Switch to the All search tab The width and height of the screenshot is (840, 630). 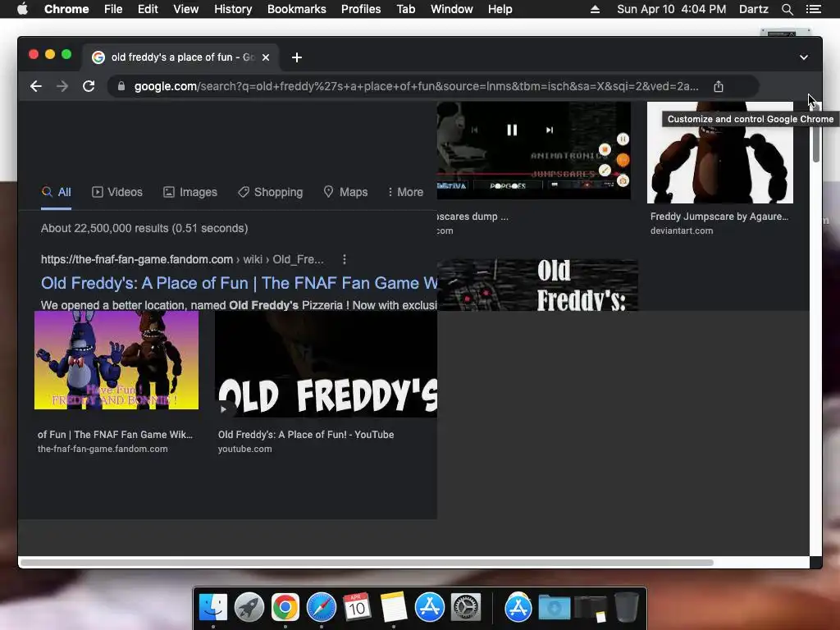[57, 192]
